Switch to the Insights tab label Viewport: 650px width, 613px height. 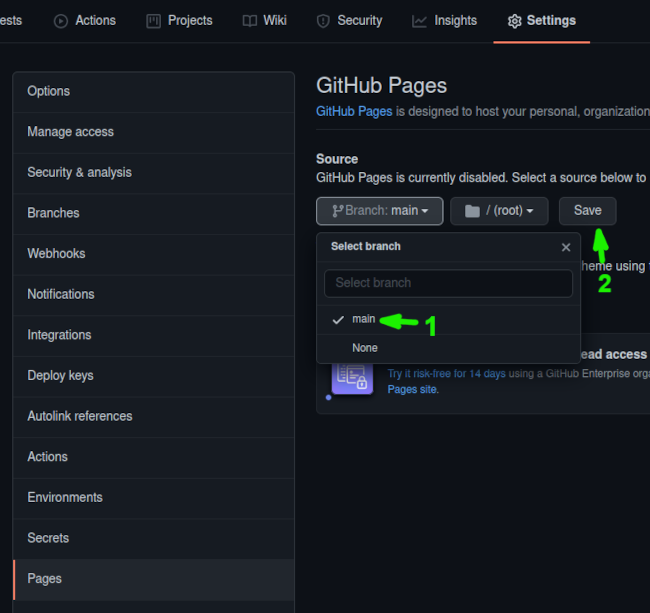[x=456, y=20]
